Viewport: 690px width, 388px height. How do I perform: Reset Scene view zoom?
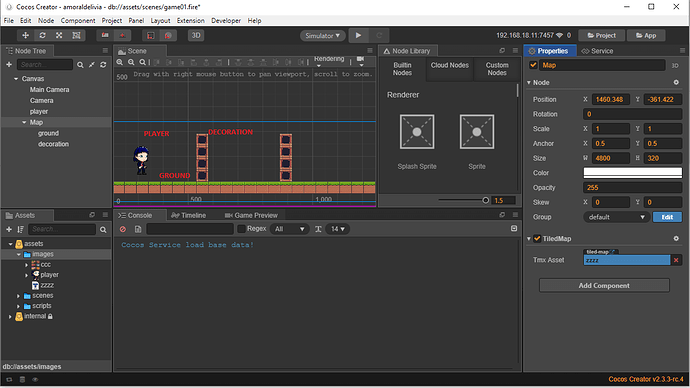click(x=143, y=62)
